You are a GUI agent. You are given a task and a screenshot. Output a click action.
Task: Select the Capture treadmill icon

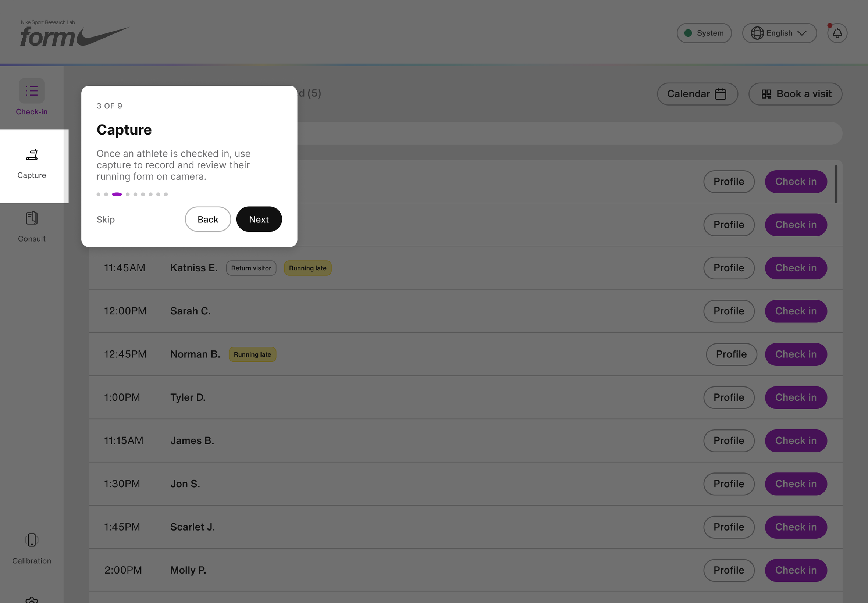pyautogui.click(x=32, y=155)
